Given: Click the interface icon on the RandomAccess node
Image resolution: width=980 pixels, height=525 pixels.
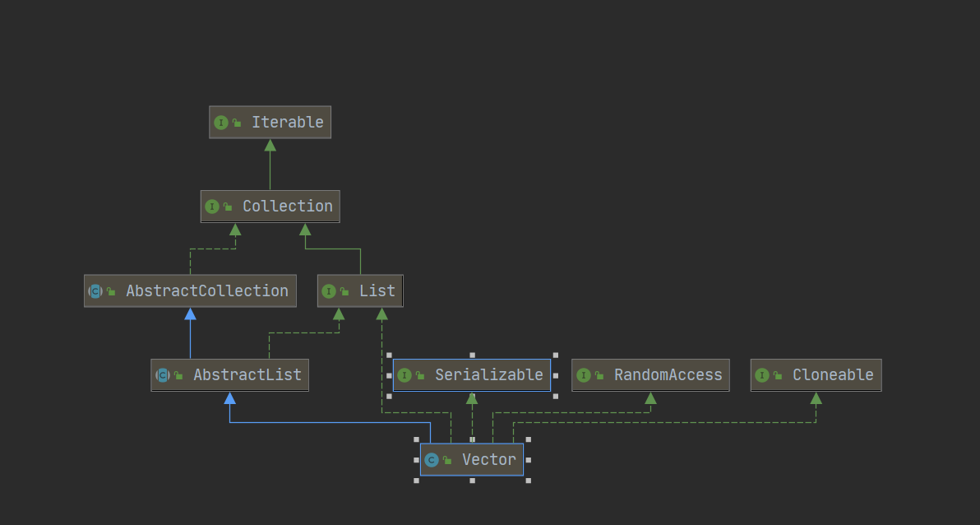Looking at the screenshot, I should tap(584, 375).
